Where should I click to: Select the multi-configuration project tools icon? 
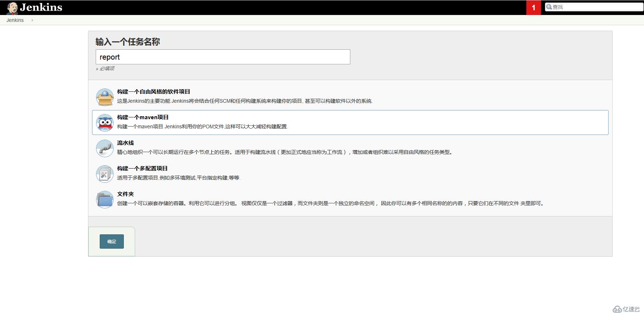point(105,174)
